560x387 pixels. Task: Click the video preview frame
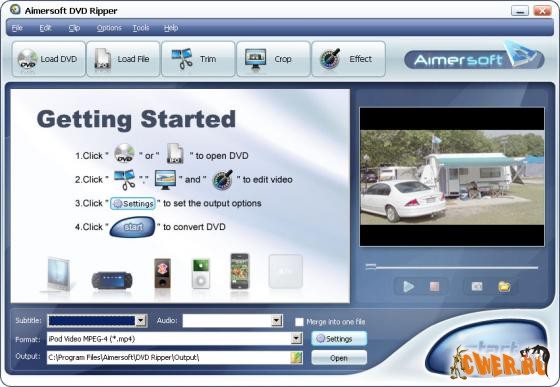(x=452, y=177)
